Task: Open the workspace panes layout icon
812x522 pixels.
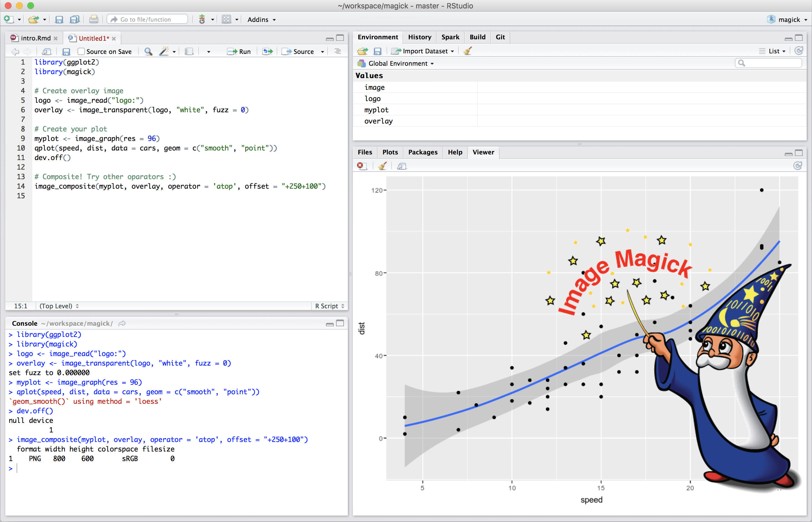Action: 226,19
